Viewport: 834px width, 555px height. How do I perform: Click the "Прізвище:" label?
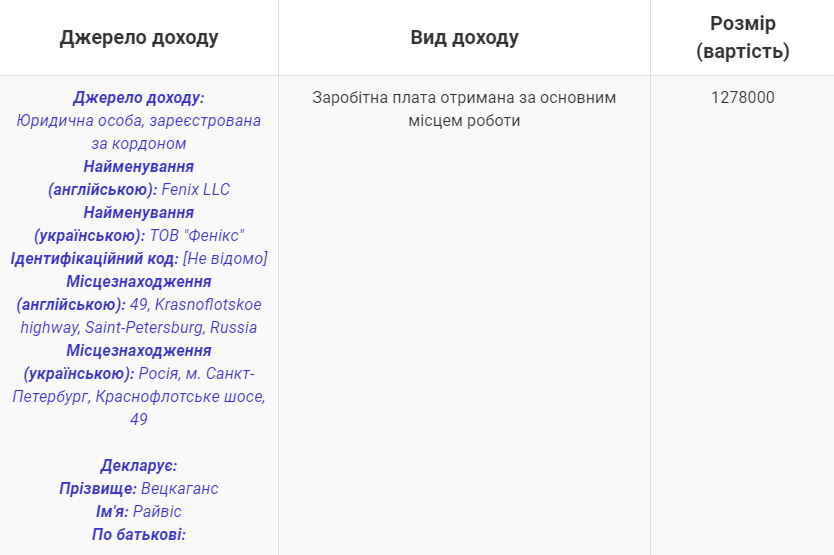[98, 489]
